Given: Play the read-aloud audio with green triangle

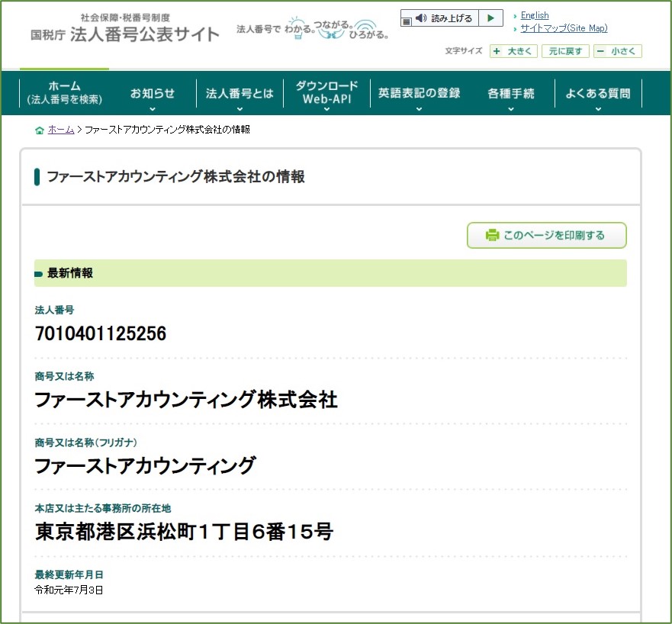Looking at the screenshot, I should click(x=490, y=18).
